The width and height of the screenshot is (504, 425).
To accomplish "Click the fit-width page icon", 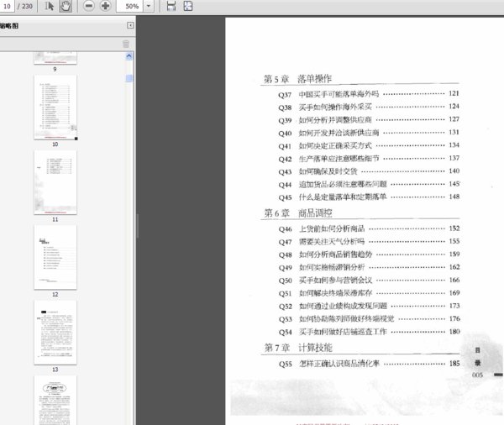I will coord(171,6).
